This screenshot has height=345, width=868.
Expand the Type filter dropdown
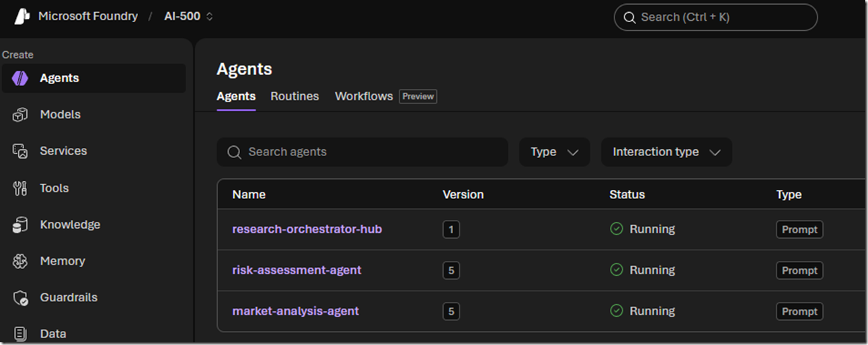(x=555, y=152)
